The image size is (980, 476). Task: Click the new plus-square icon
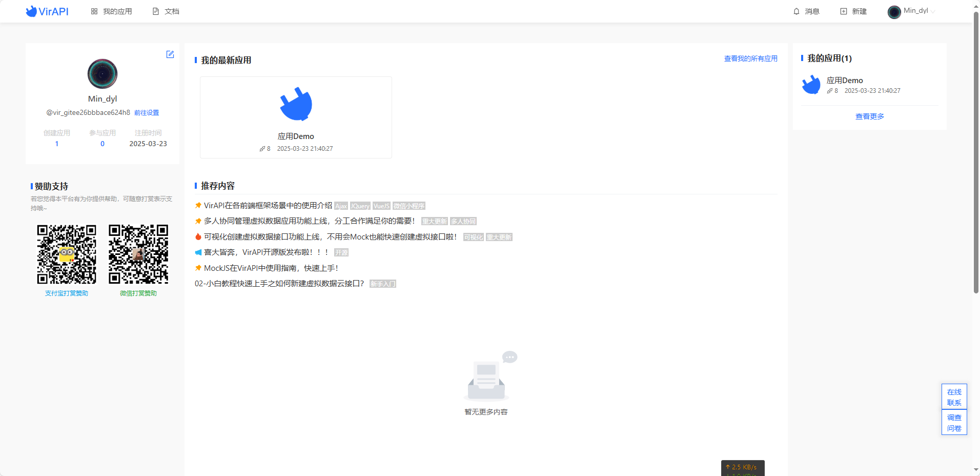click(x=843, y=11)
